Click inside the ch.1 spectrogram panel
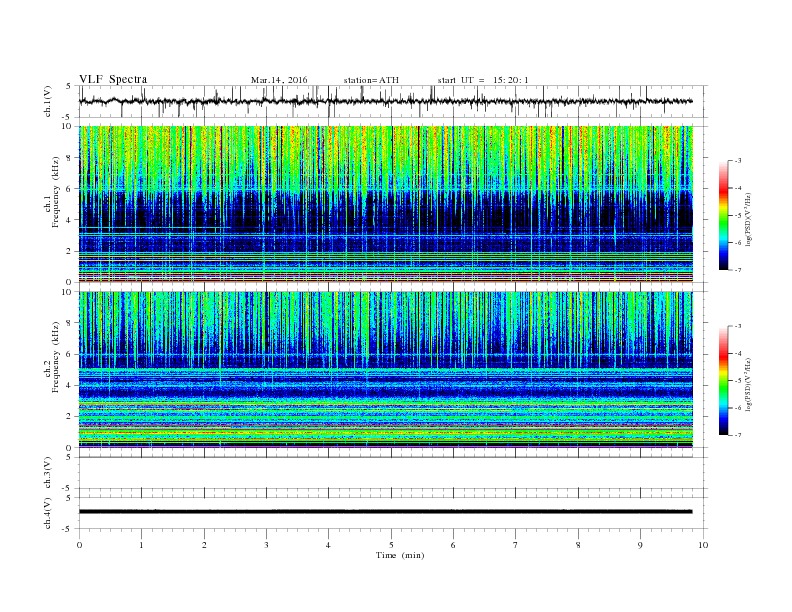 (385, 204)
